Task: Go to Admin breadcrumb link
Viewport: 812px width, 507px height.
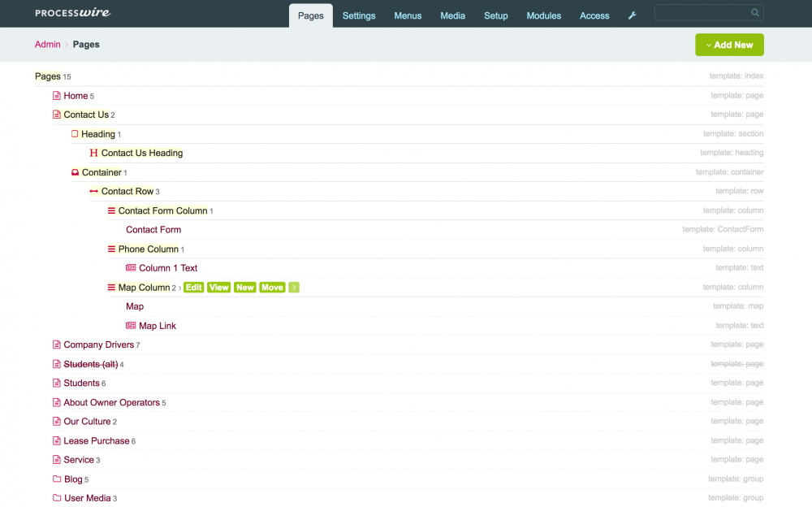Action: tap(47, 45)
